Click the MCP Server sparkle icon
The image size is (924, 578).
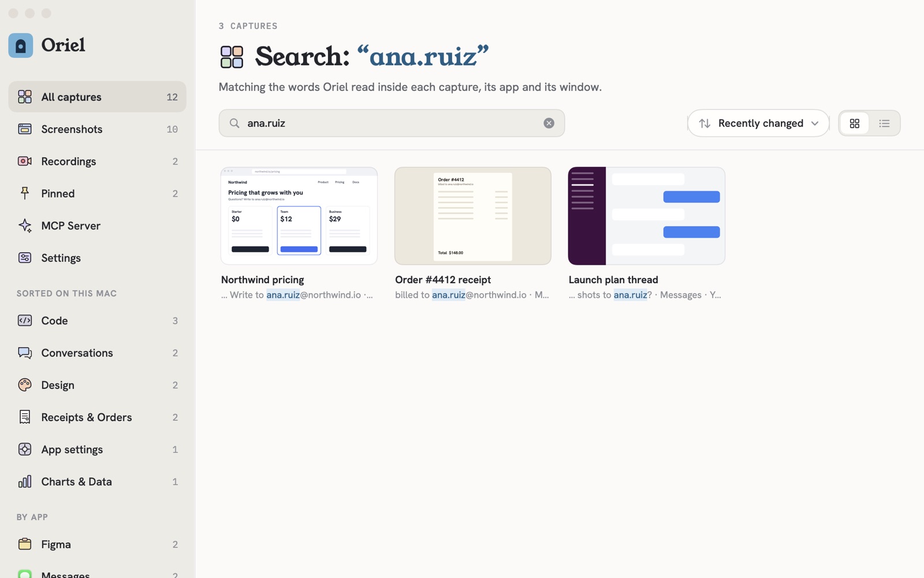point(25,225)
